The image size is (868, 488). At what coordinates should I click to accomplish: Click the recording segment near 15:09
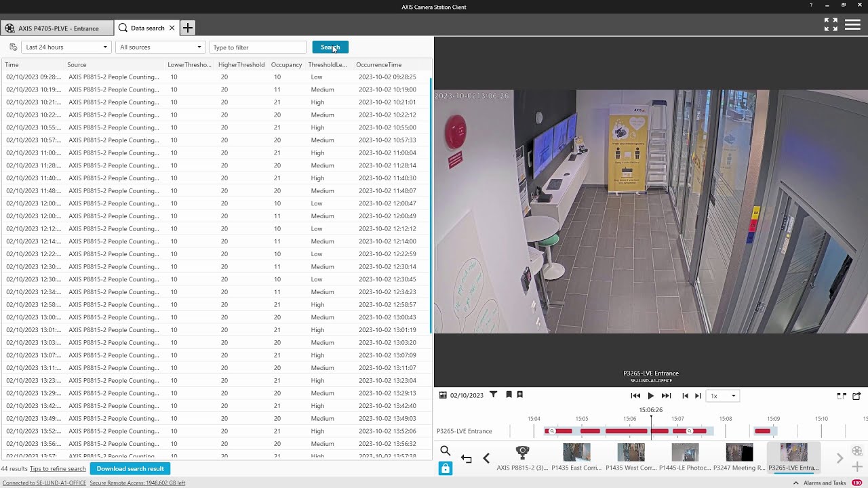point(763,431)
